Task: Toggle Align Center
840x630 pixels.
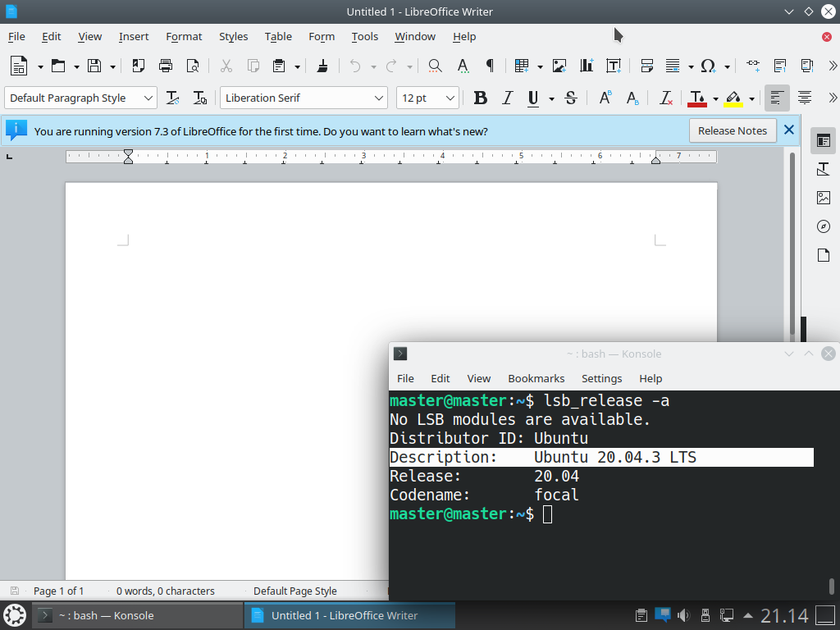Action: [804, 98]
